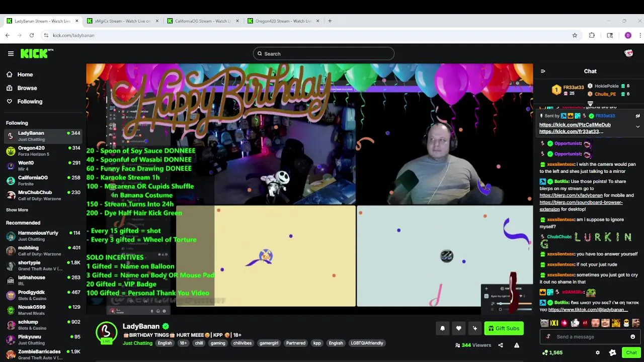Open the recommended channel Prodigyddk
644x362 pixels.
click(x=43, y=295)
